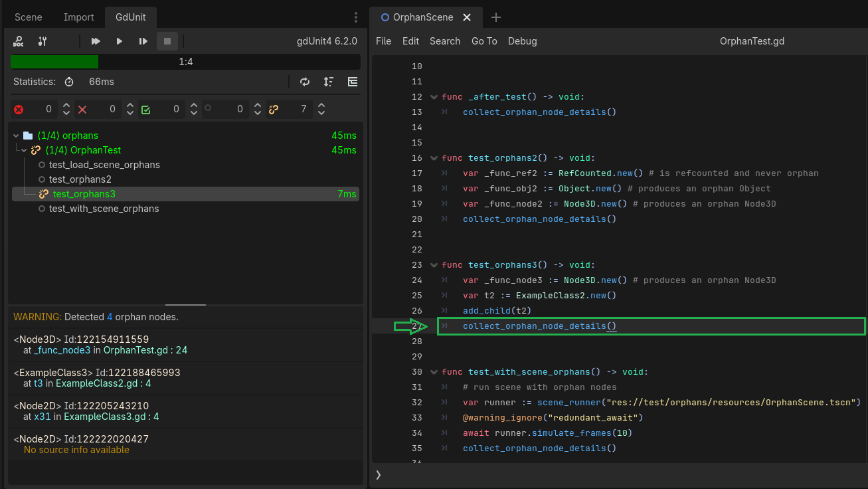Select test_load_scene_orphans test case

(x=185, y=165)
